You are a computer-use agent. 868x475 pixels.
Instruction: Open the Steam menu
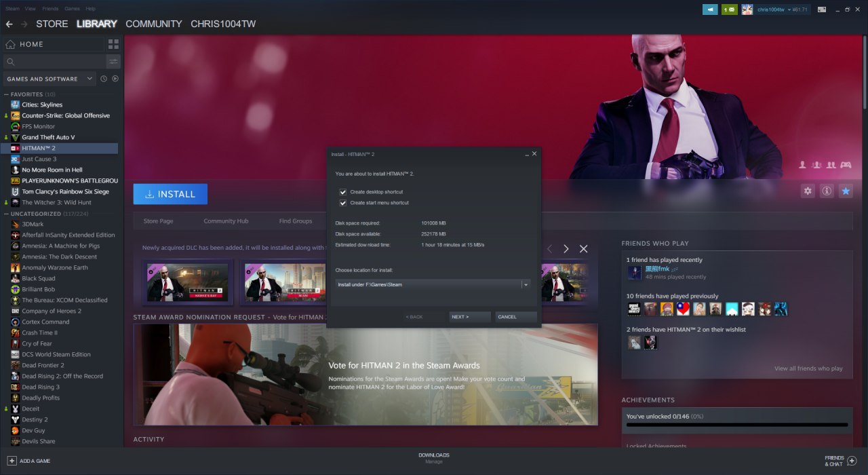pos(12,9)
